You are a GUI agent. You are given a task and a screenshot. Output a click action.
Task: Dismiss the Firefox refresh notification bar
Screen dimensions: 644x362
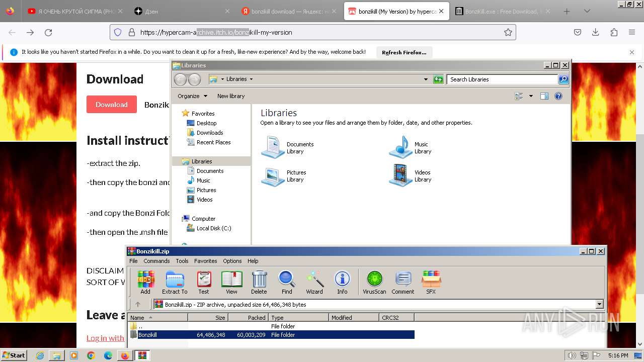pyautogui.click(x=632, y=52)
